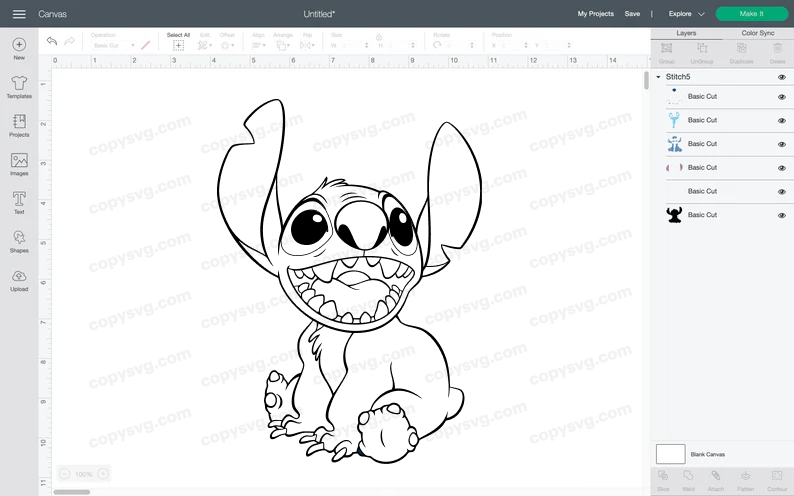This screenshot has height=496, width=794.
Task: Hide the black silhouette layer
Action: tap(782, 215)
